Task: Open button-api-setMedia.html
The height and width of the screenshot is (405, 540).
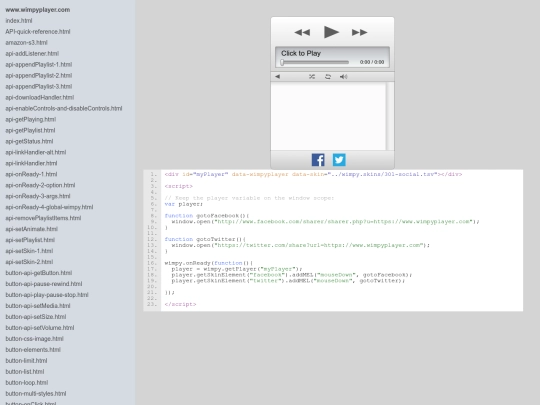Action: pos(38,306)
